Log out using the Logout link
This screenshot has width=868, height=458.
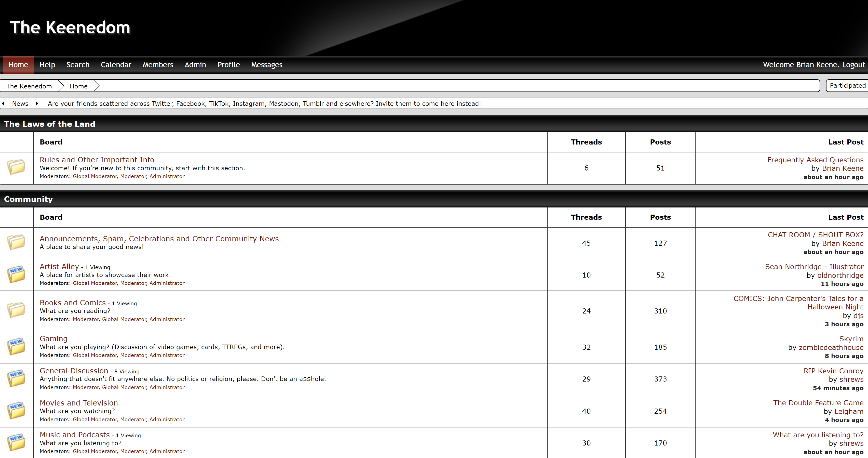tap(853, 65)
